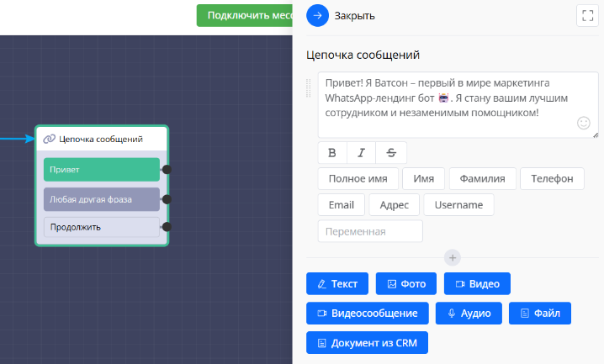Insert the Полное имя variable
Screen dimensions: 604x364
pos(358,178)
